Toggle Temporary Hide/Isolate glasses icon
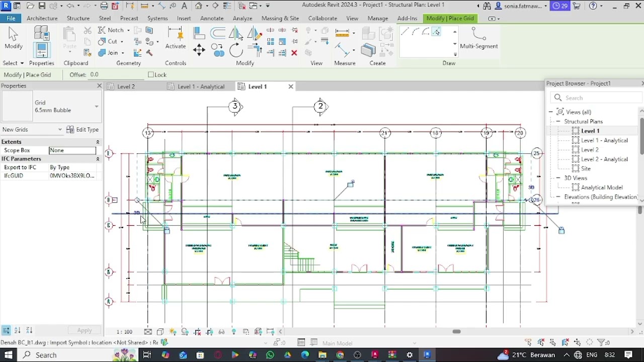Viewport: 644px width, 362px height. click(x=221, y=332)
